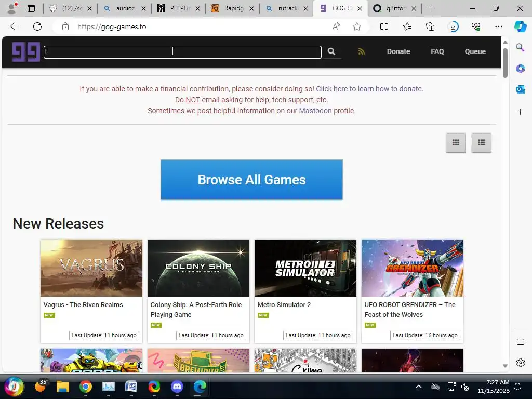Open Read aloud in address bar
Screen dimensions: 532x399
coord(336,26)
